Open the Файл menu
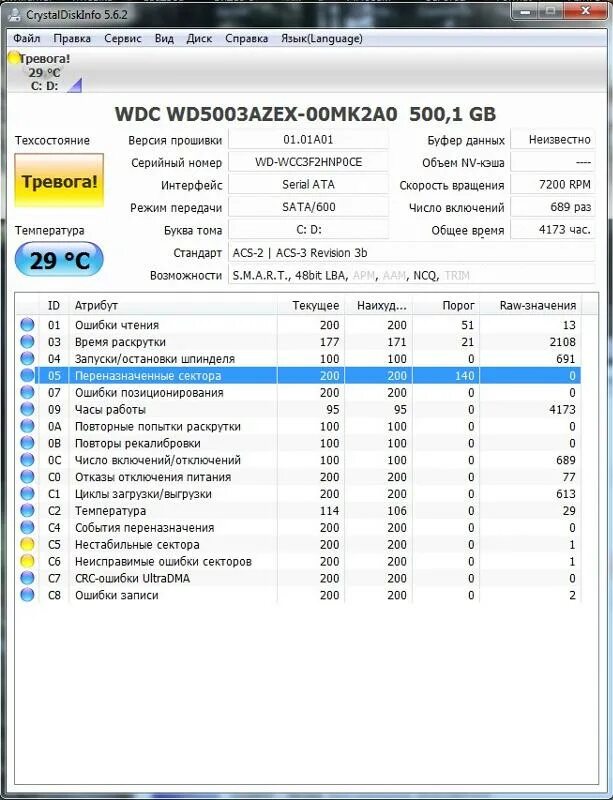The height and width of the screenshot is (800, 613). [x=27, y=39]
